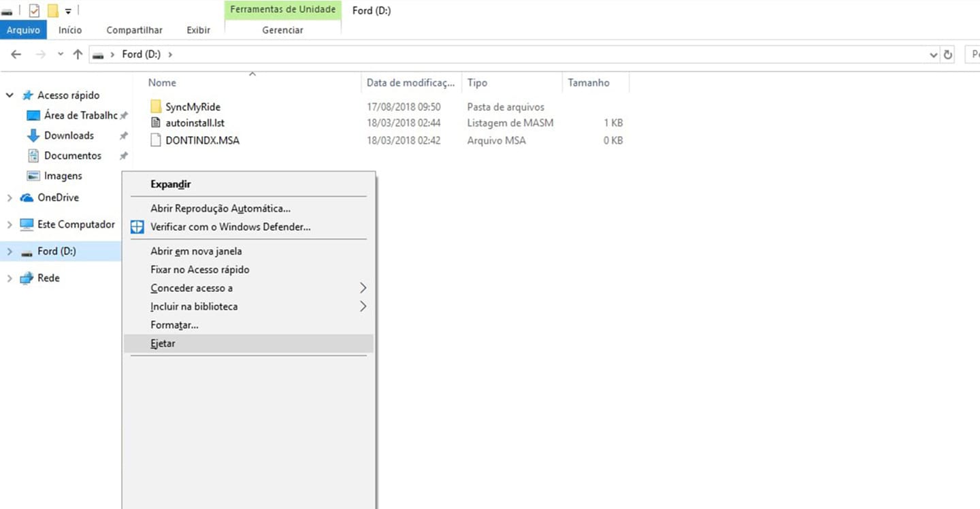Select Formatar... in the context menu
This screenshot has width=980, height=509.
click(x=174, y=325)
